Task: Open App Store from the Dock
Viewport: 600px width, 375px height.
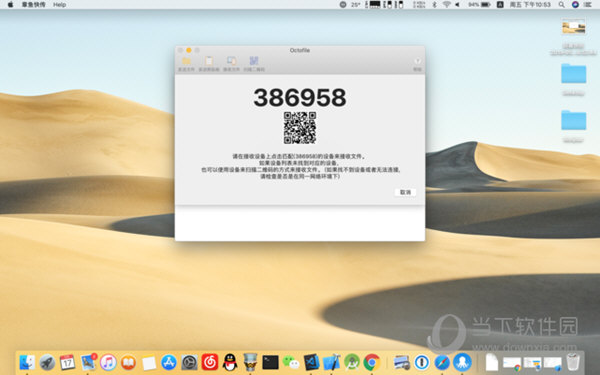Action: tap(169, 362)
